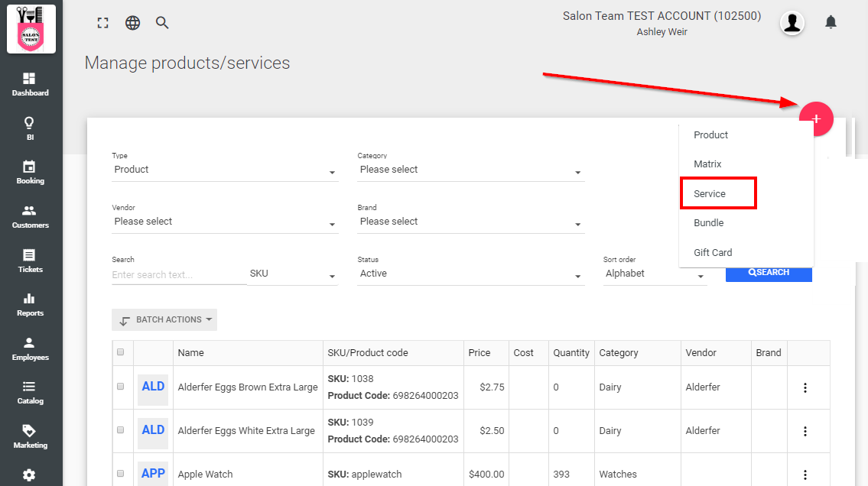868x486 pixels.
Task: Toggle the fullscreen icon
Action: 102,23
